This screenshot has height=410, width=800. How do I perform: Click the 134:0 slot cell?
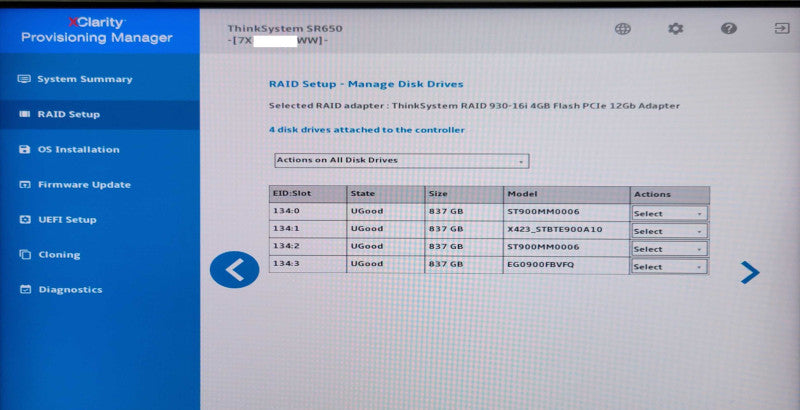pyautogui.click(x=308, y=211)
